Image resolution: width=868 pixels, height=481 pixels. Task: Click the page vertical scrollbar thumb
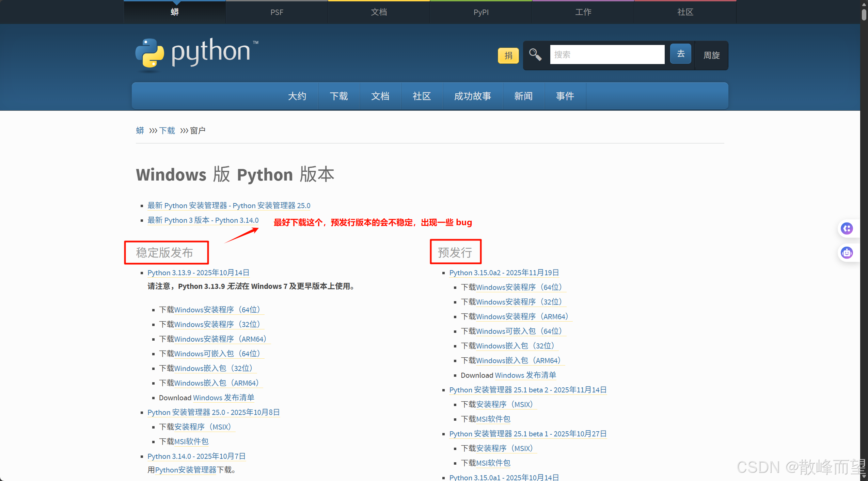[864, 15]
